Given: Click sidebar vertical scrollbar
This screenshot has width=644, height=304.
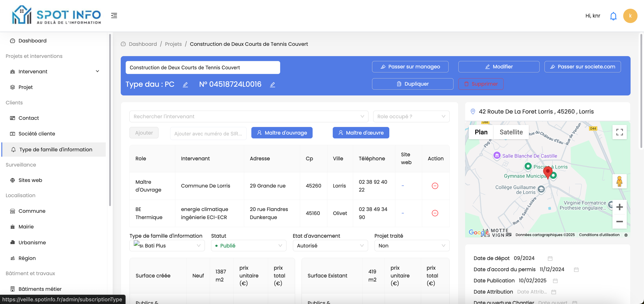Looking at the screenshot, I should (x=110, y=120).
